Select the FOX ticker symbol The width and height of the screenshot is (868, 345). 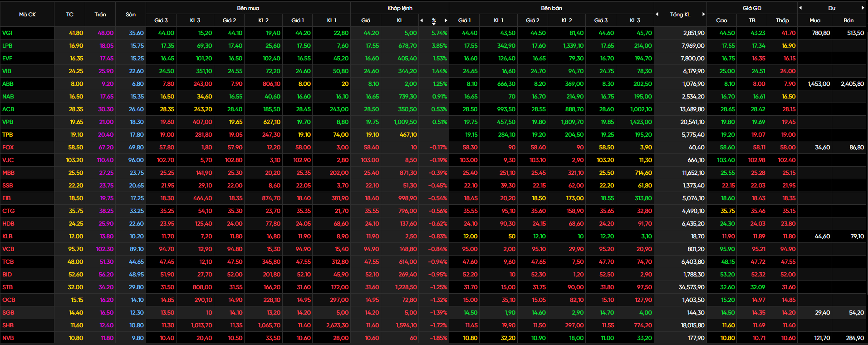coord(8,148)
